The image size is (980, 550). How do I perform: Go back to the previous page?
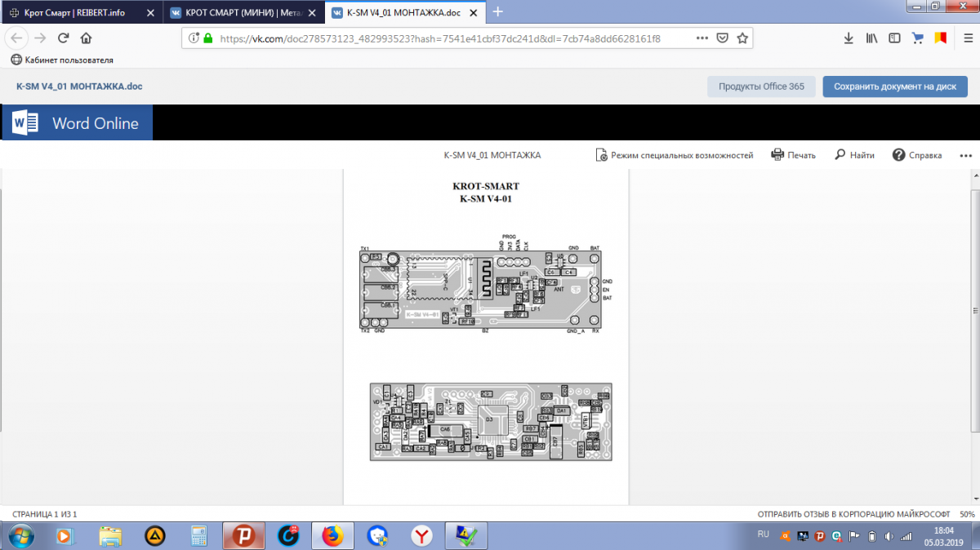coord(16,38)
